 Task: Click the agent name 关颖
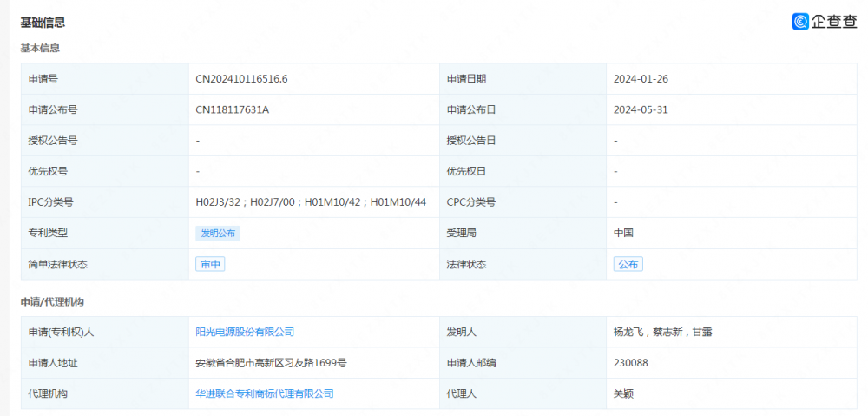click(x=623, y=393)
